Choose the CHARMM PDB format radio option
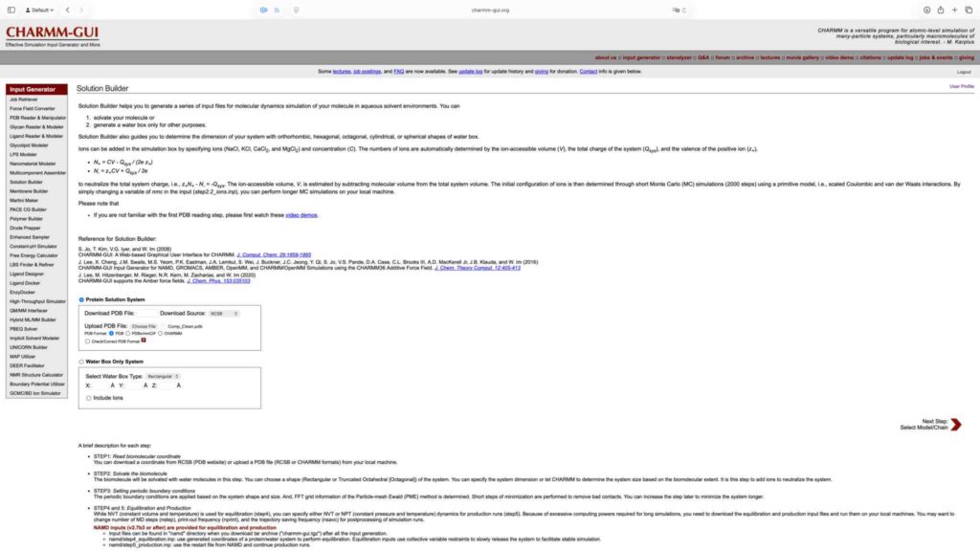The image size is (980, 551). [160, 333]
